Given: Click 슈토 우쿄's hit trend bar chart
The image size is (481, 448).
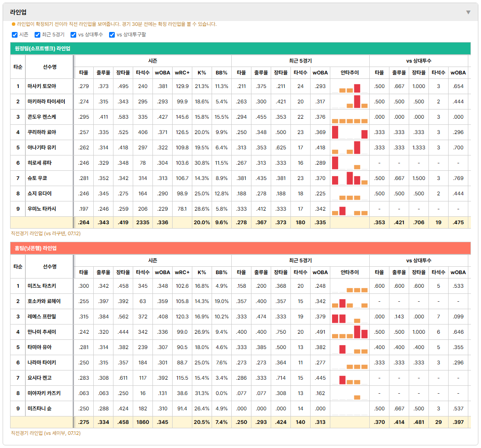Looking at the screenshot, I should 350,178.
